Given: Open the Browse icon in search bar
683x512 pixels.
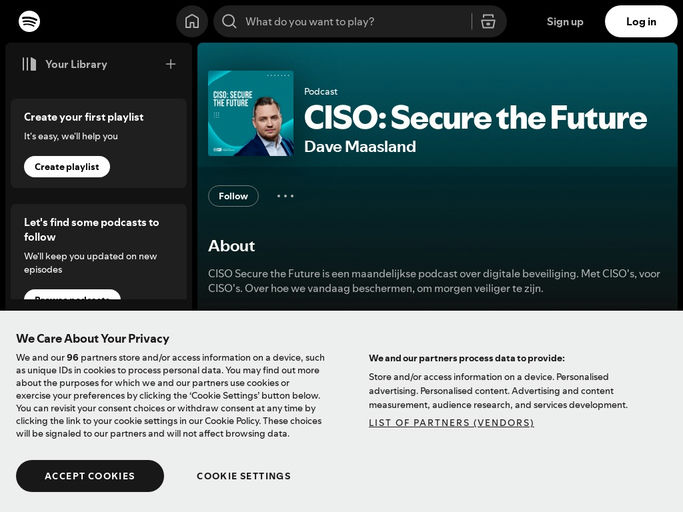Looking at the screenshot, I should pyautogui.click(x=488, y=21).
